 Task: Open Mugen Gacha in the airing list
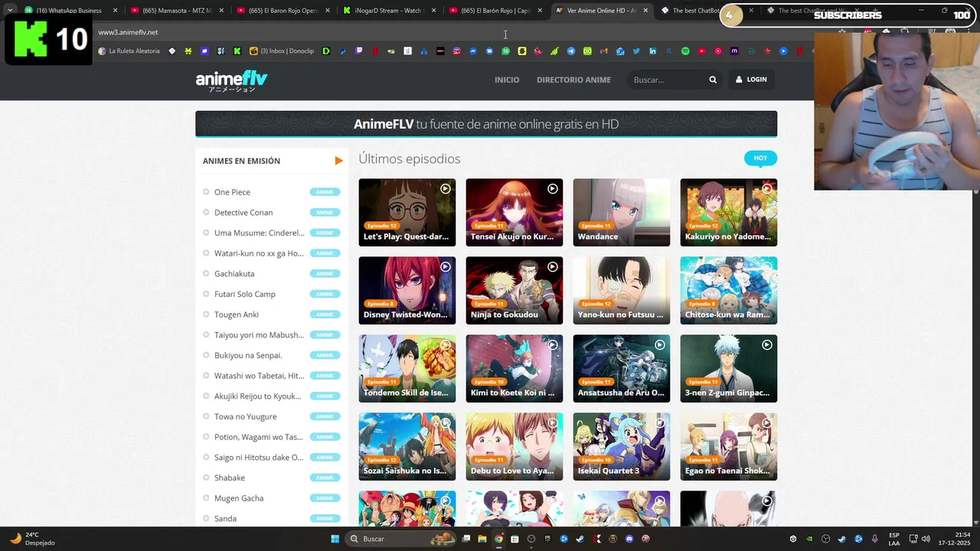239,498
